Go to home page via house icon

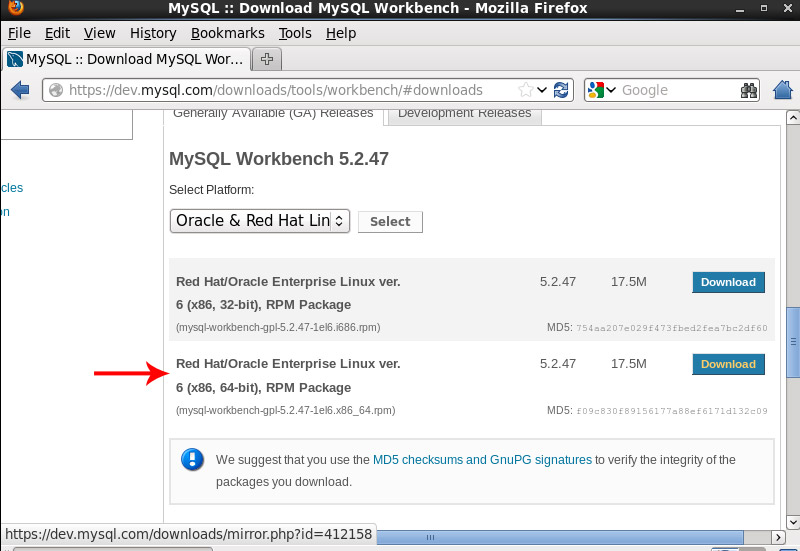[x=783, y=90]
